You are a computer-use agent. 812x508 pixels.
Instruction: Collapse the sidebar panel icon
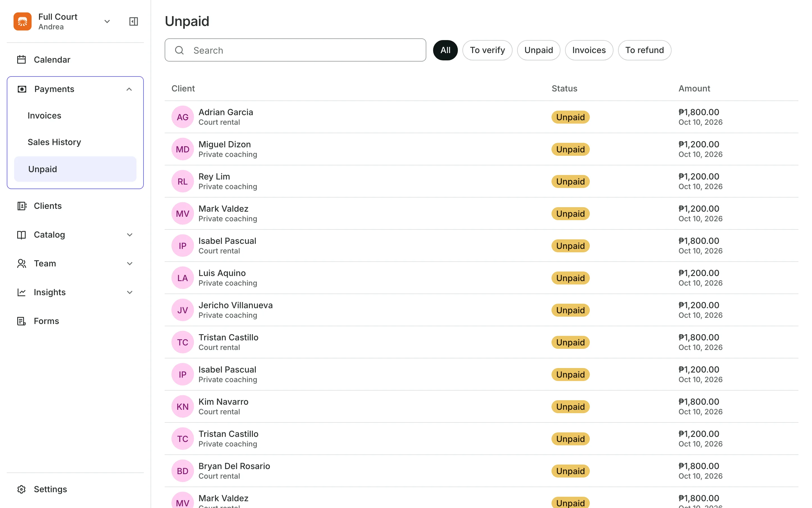click(x=134, y=21)
